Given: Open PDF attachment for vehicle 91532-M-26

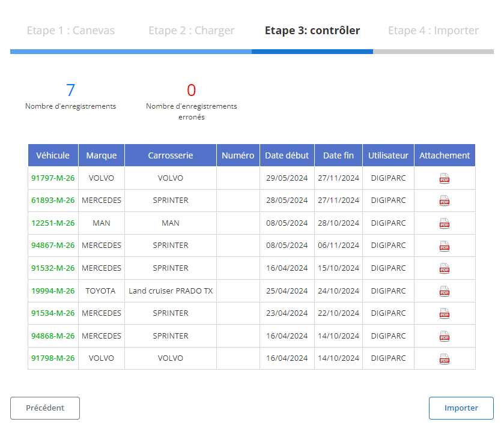Looking at the screenshot, I should point(444,268).
